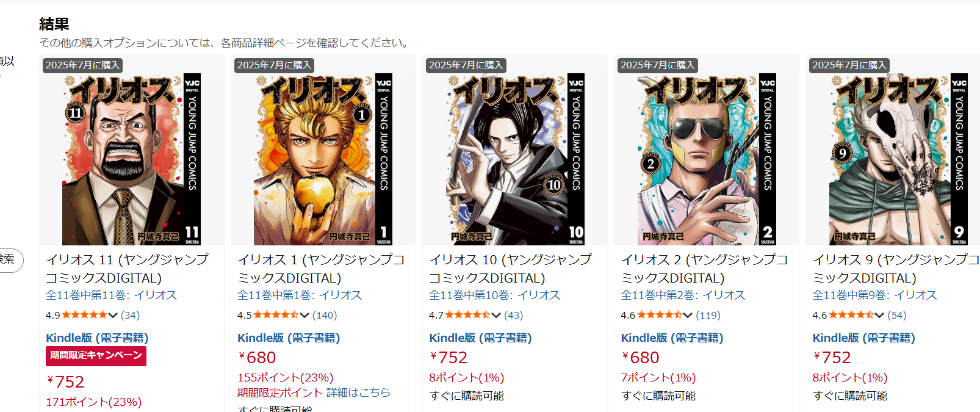This screenshot has height=412, width=980.
Task: Open the 詳細はこちら link
Action: (x=358, y=392)
